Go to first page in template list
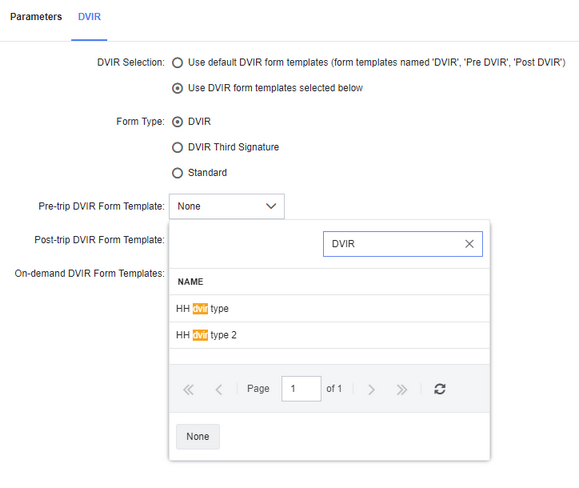Viewport: 579px width, 488px height. tap(188, 389)
